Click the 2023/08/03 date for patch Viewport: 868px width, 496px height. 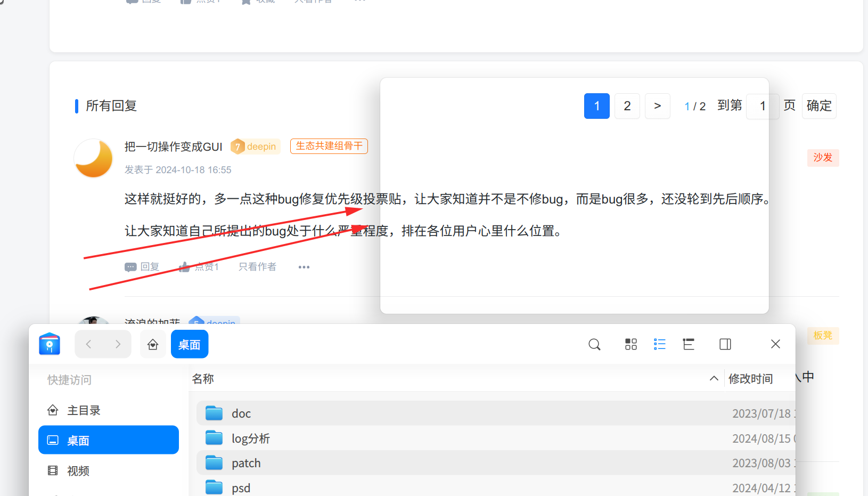coord(762,463)
